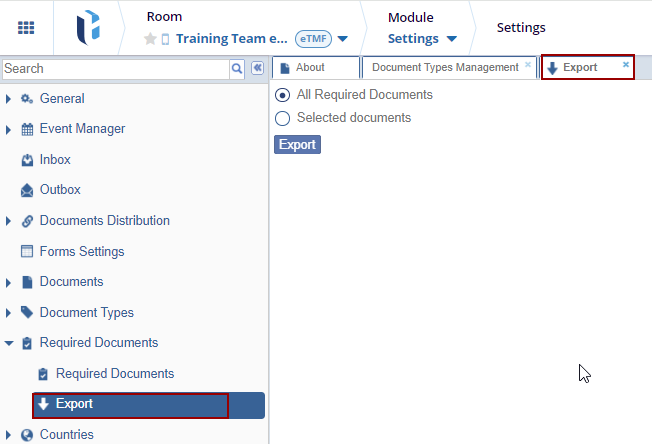Image resolution: width=652 pixels, height=444 pixels.
Task: Switch to Document Types Management tab
Action: [444, 68]
